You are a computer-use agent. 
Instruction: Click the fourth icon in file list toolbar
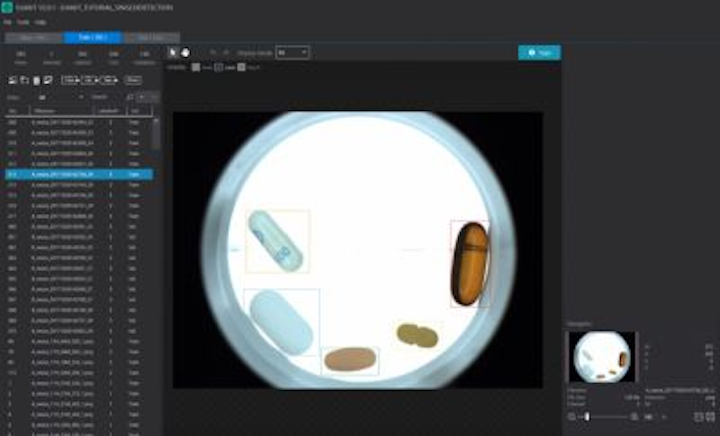[48, 80]
